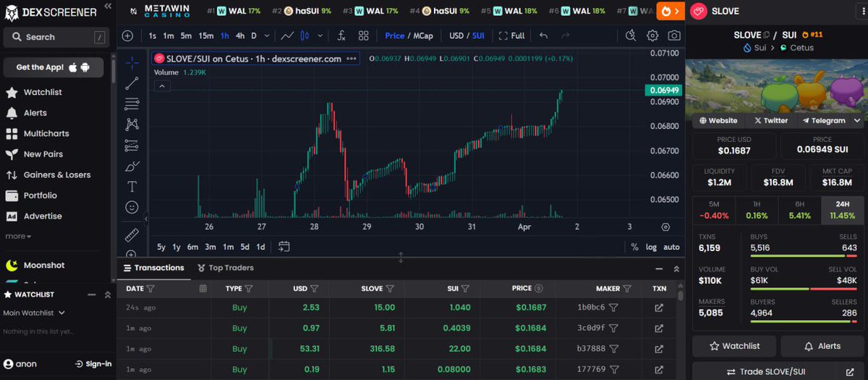Open transaction link for maker b37888
The height and width of the screenshot is (380, 868).
(x=659, y=349)
